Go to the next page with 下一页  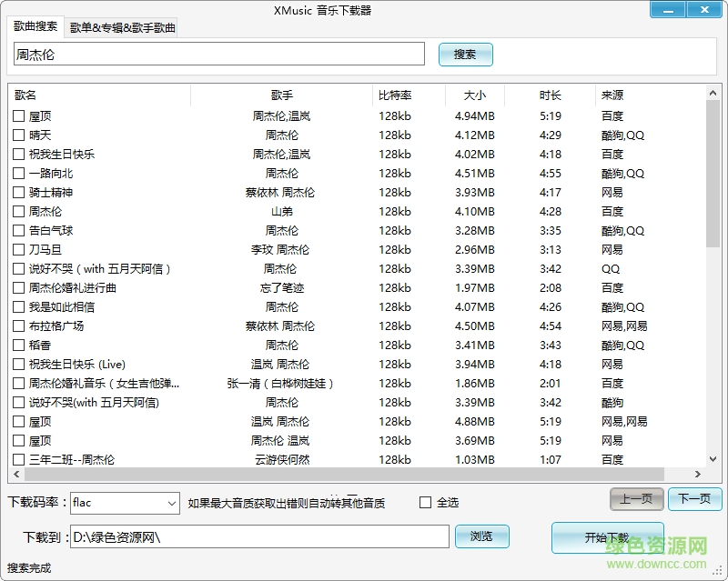pos(694,499)
